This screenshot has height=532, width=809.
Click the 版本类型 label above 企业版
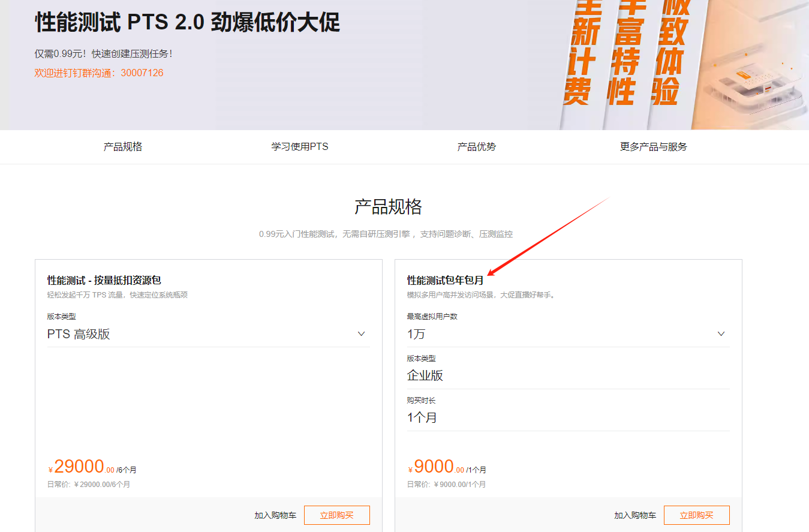(421, 359)
